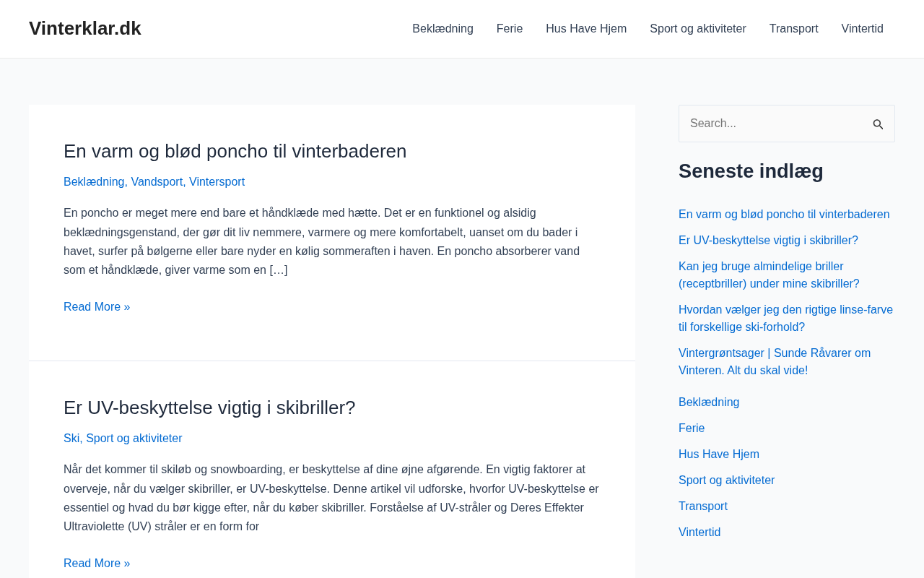Screen dimensions: 924x578
Task: Open the Vinterklar.dk site logo link
Action: (85, 28)
